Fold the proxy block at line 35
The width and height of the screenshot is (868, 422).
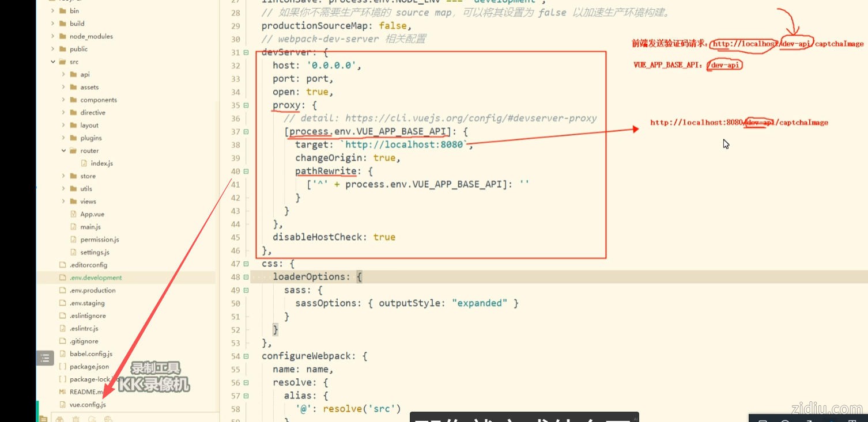[246, 105]
